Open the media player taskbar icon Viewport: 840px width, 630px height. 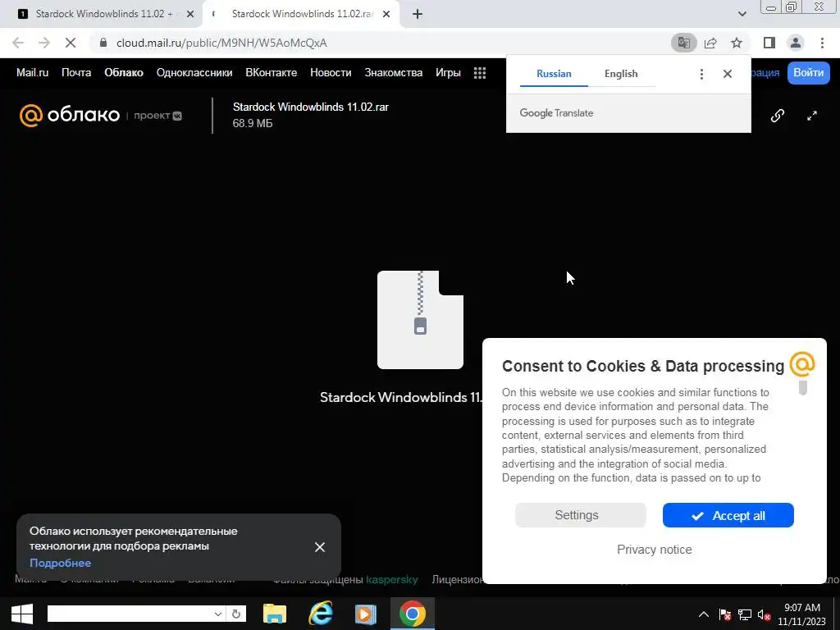[366, 614]
